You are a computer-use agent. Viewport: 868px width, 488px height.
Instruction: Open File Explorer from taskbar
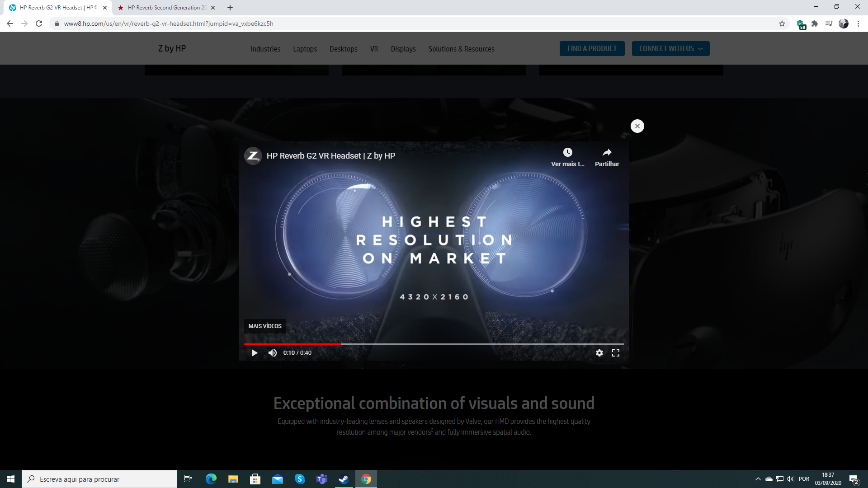pos(233,479)
